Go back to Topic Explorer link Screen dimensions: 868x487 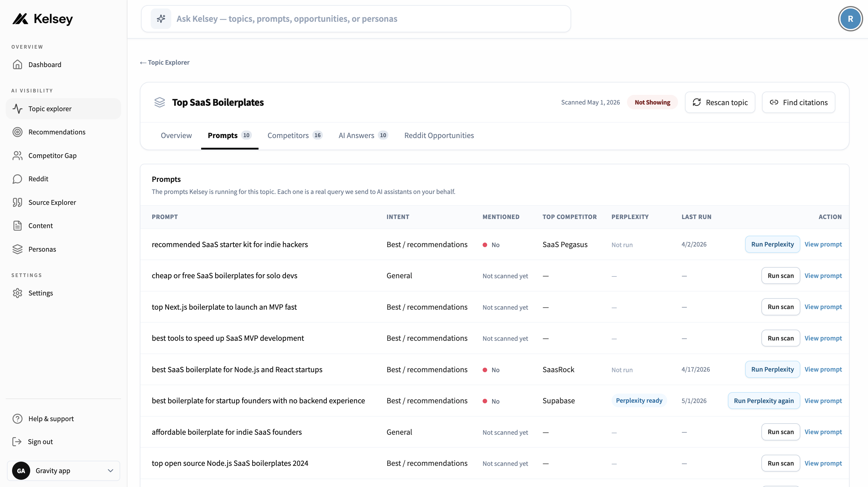pyautogui.click(x=165, y=62)
